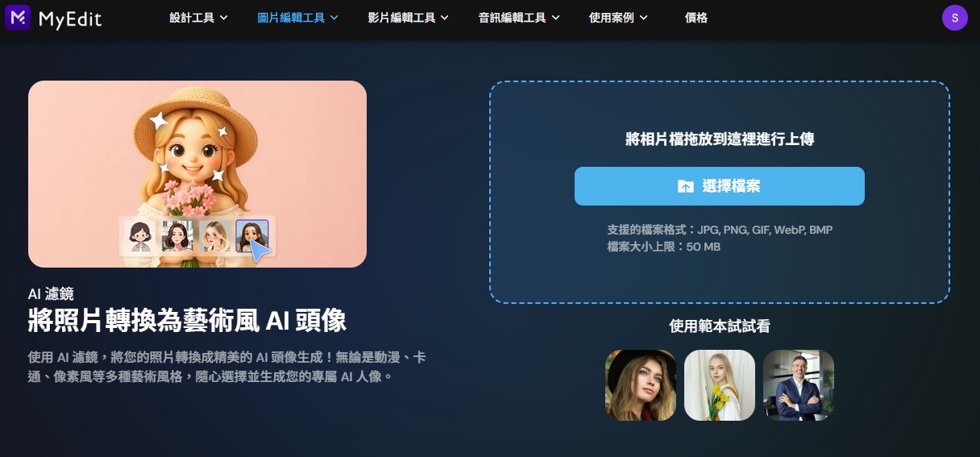Viewport: 980px width, 457px height.
Task: Open the purple S user avatar
Action: 954,17
